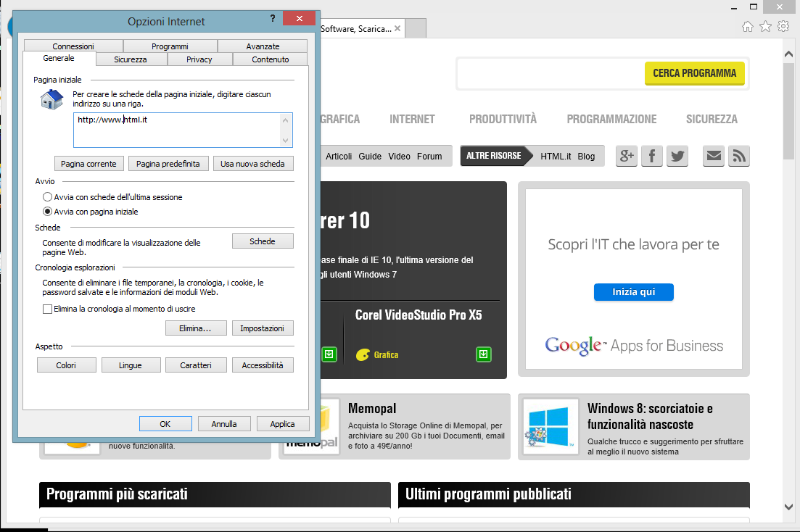This screenshot has width=800, height=532.
Task: Click the RSS feed icon
Action: (x=739, y=156)
